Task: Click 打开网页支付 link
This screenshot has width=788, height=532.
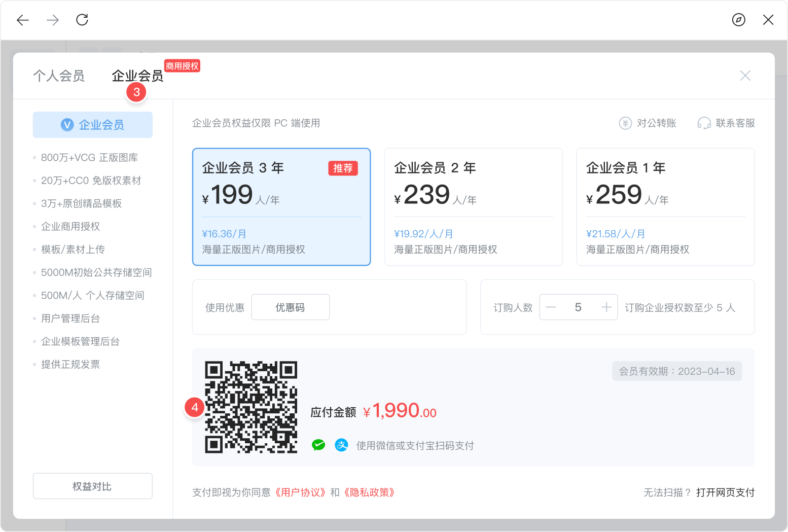Action: tap(726, 492)
